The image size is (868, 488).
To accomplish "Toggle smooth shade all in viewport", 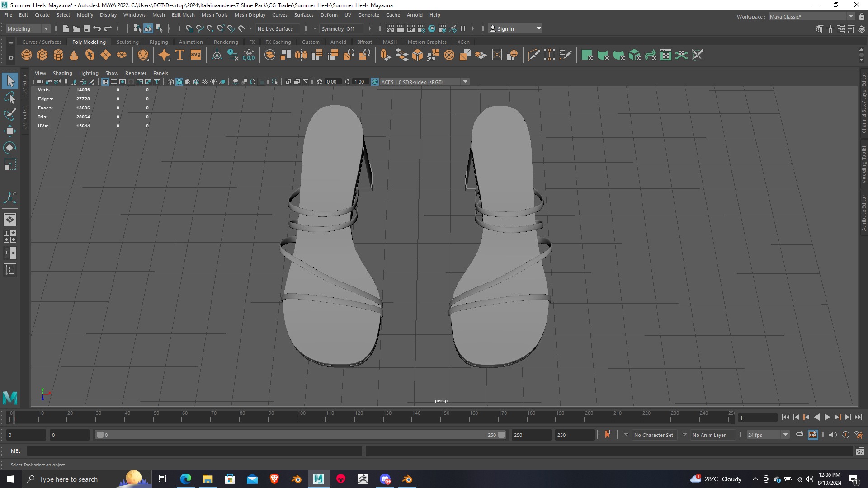I will click(179, 82).
